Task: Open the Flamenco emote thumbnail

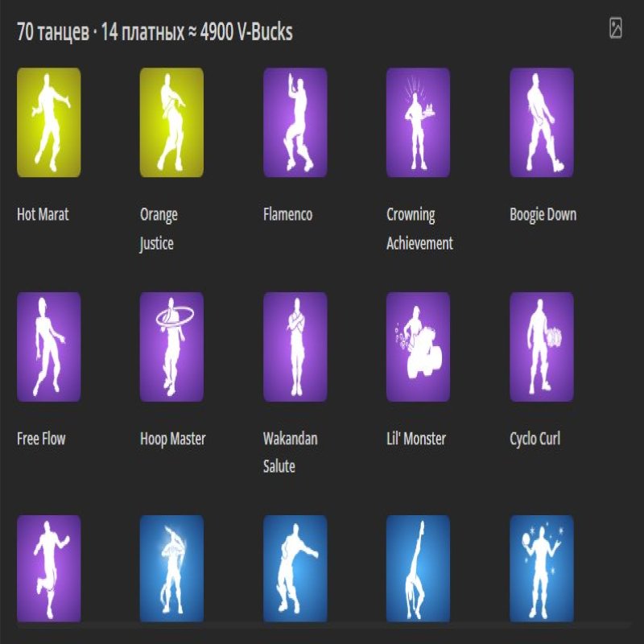Action: [295, 122]
